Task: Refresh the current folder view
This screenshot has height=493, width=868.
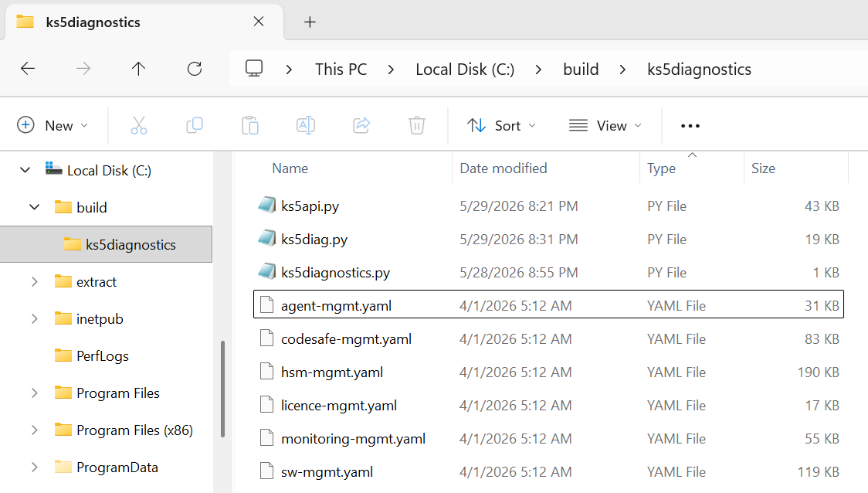Action: (x=195, y=69)
